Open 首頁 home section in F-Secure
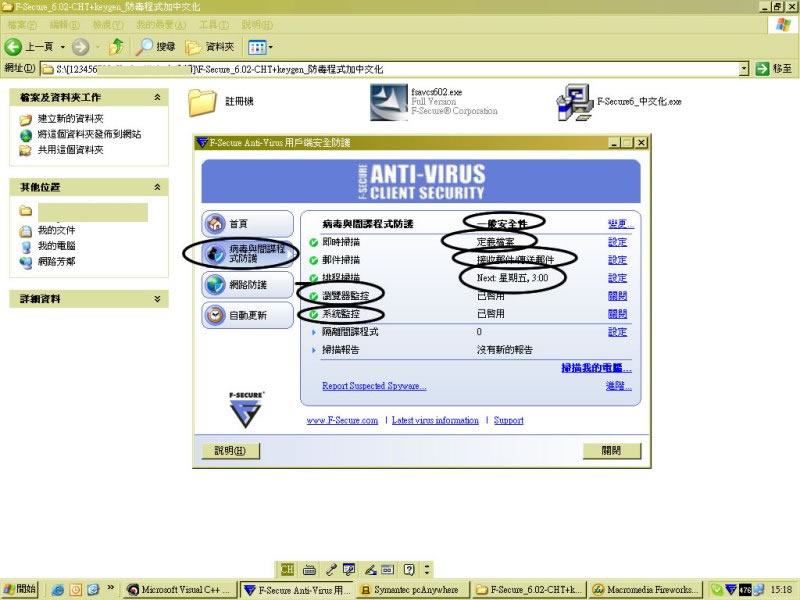 point(247,223)
